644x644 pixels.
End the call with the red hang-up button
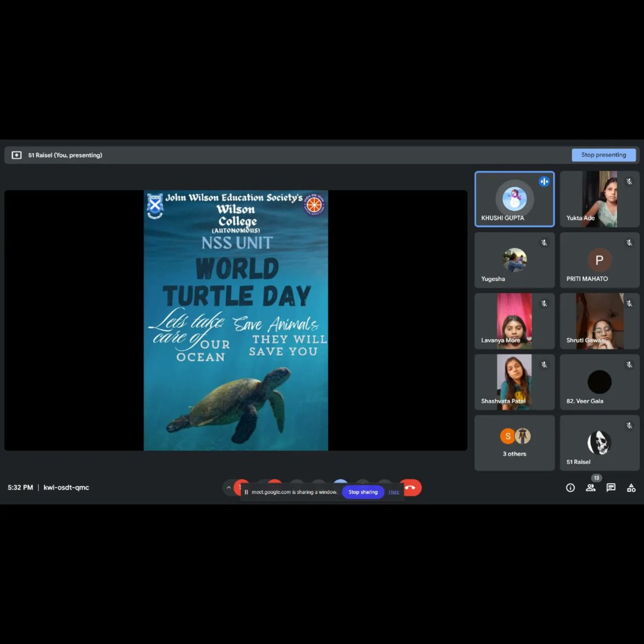click(x=411, y=487)
